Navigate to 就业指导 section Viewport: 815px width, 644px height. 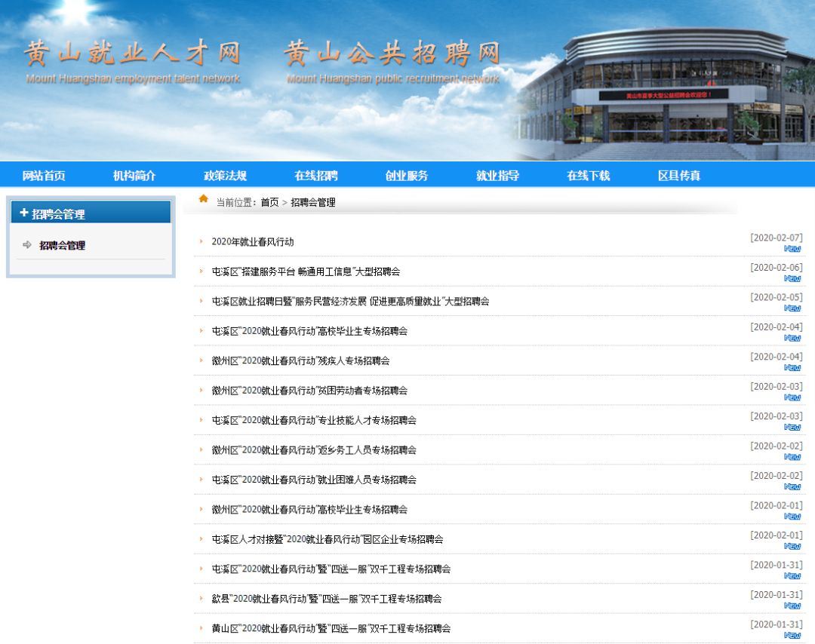click(x=497, y=176)
